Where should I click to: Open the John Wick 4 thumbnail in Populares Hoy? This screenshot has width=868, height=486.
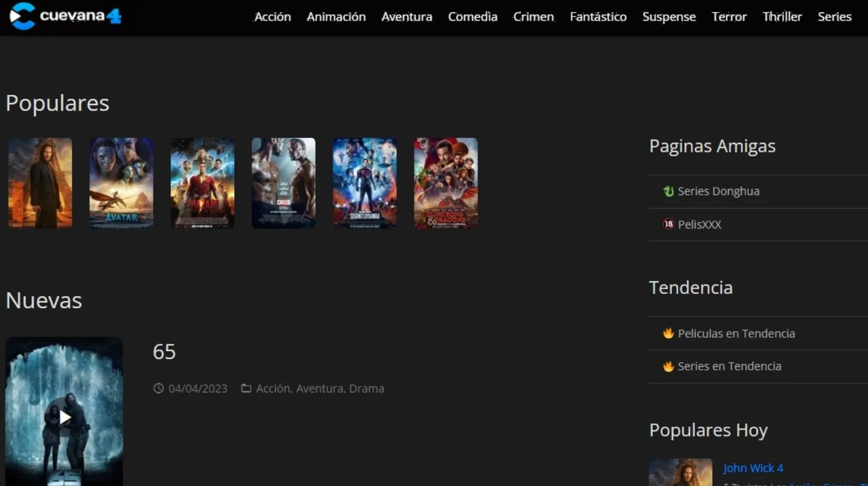pos(681,472)
